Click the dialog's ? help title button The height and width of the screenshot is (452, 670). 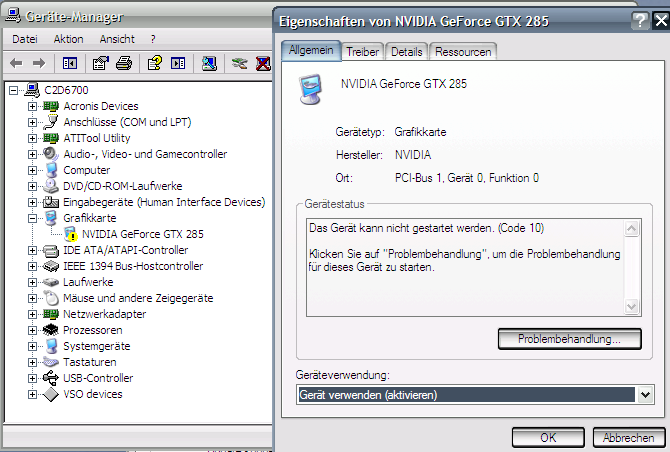640,20
